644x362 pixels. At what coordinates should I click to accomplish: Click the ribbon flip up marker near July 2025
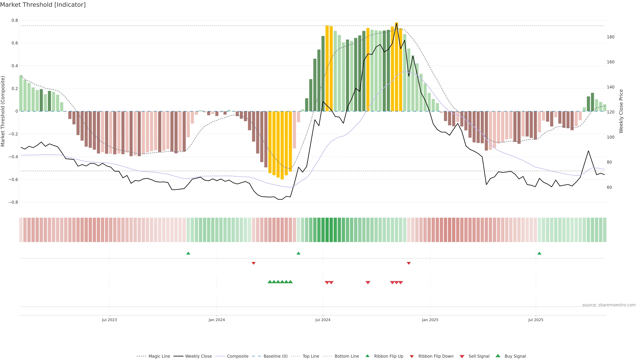coord(539,253)
